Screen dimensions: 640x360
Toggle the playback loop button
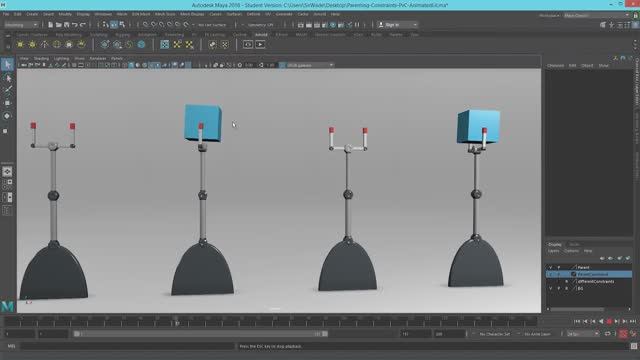[607, 334]
